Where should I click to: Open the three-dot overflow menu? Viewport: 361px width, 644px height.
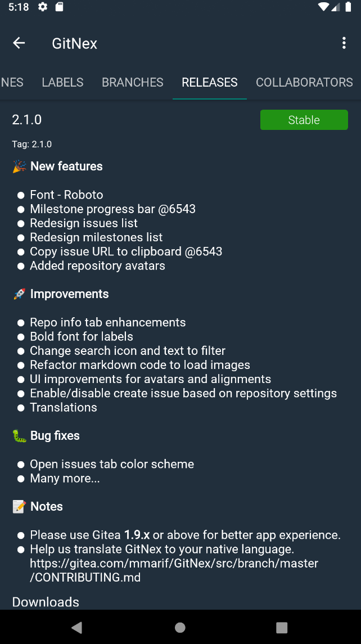click(x=344, y=43)
